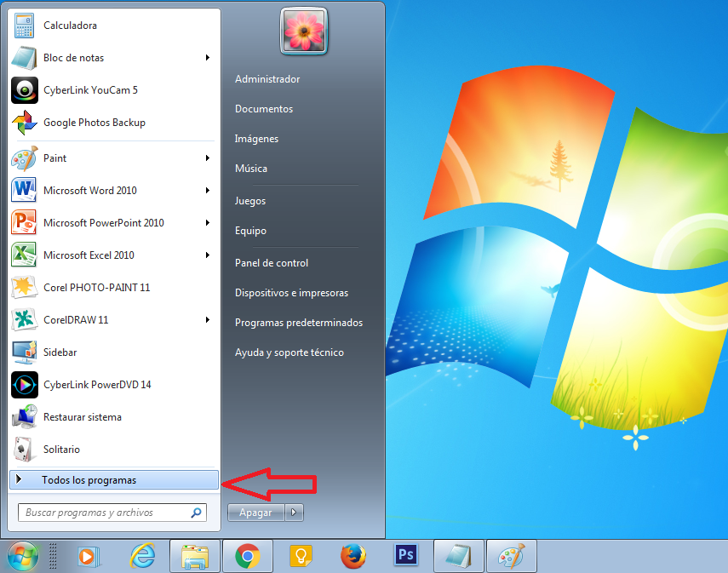728x573 pixels.
Task: Switch to Paint taskbar button
Action: point(512,556)
